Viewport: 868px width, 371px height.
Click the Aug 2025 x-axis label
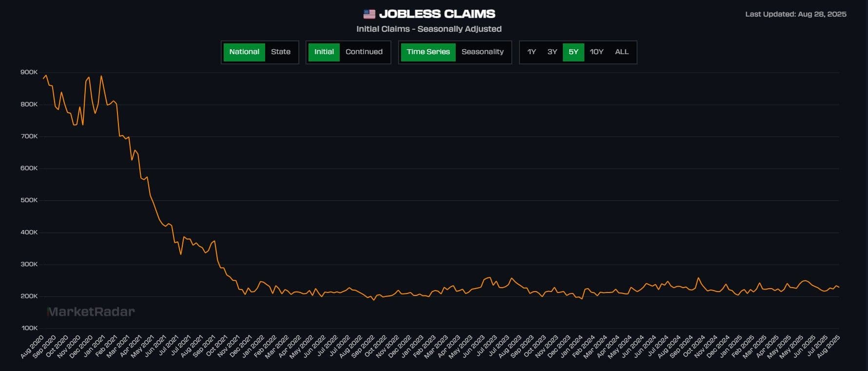click(x=828, y=347)
